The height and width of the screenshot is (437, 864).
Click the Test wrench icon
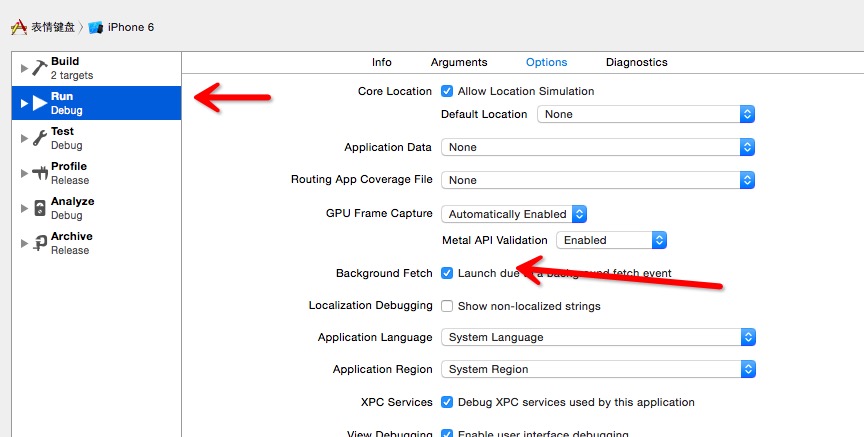[40, 138]
